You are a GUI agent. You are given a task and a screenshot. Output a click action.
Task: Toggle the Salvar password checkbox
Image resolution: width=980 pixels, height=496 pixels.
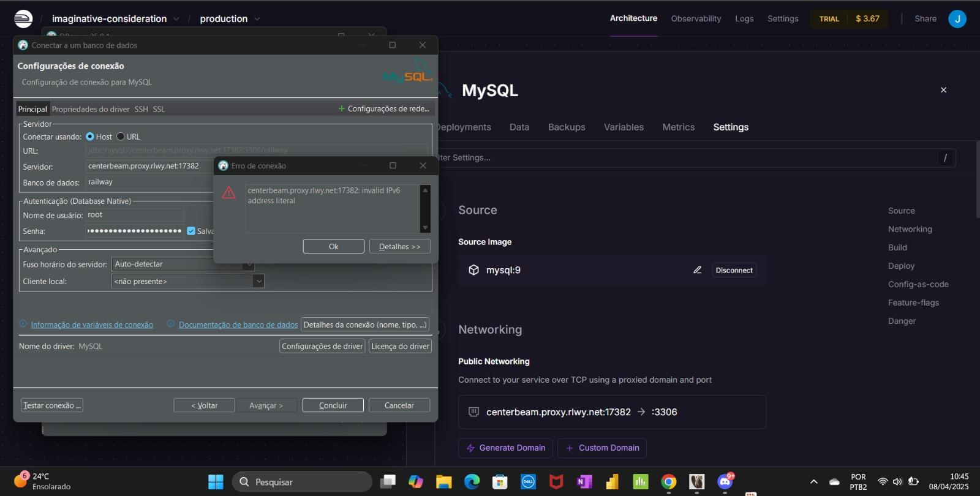pyautogui.click(x=191, y=231)
